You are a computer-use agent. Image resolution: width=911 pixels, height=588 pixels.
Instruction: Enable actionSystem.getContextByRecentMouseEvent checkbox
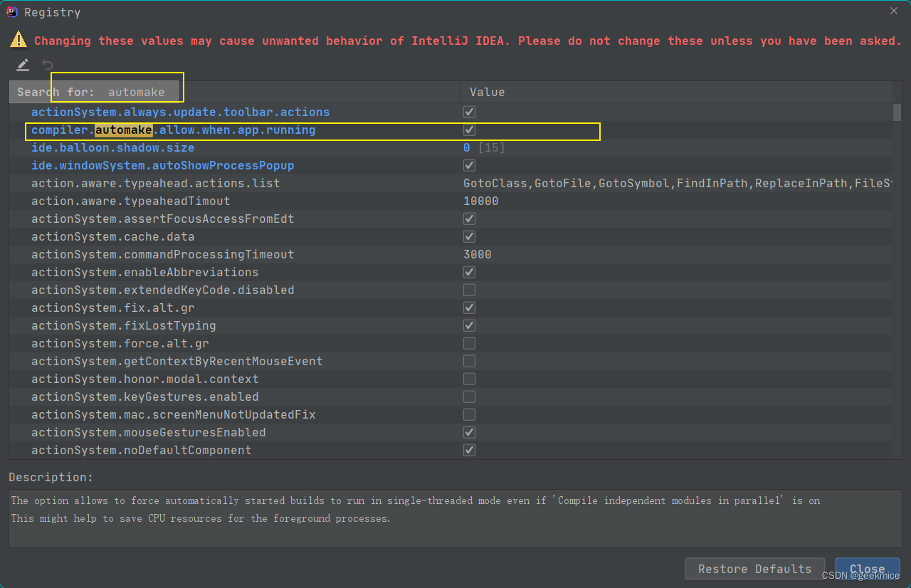click(x=469, y=361)
